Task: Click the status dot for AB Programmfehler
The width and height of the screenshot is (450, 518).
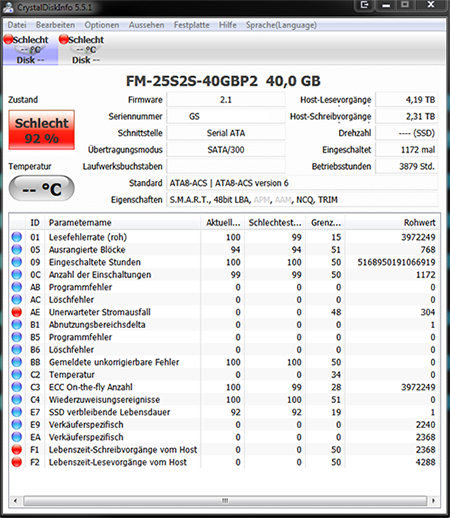Action: [x=17, y=287]
